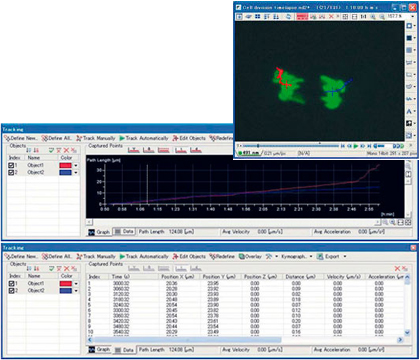The image size is (420, 360).
Task: Click Track Manually in the upper Tracking window
Action: [x=96, y=138]
